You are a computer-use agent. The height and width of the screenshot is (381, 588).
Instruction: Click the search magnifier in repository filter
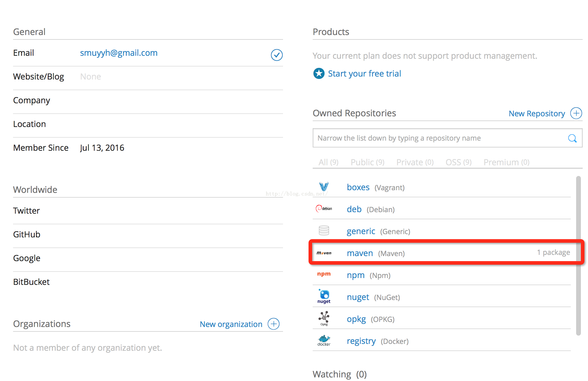[572, 138]
